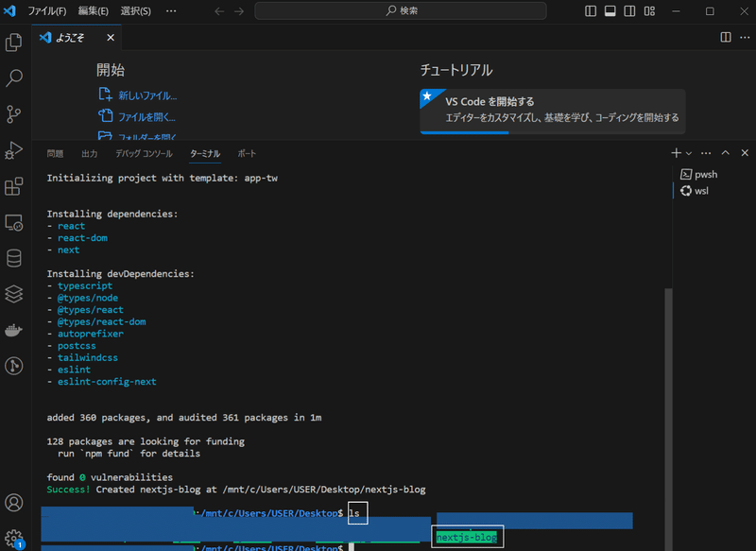The image size is (756, 551).
Task: Open the 編集(E) menu
Action: point(93,11)
